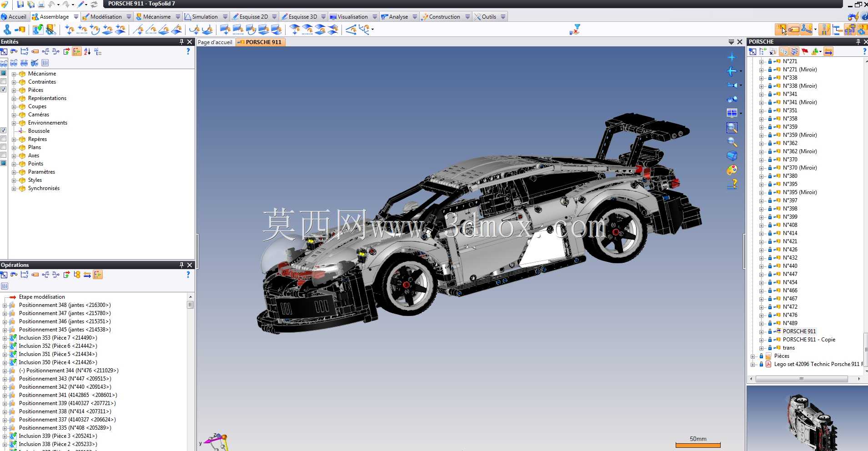Screen dimensions: 868x451
Task: Click the undo arrow in title bar
Action: point(51,4)
